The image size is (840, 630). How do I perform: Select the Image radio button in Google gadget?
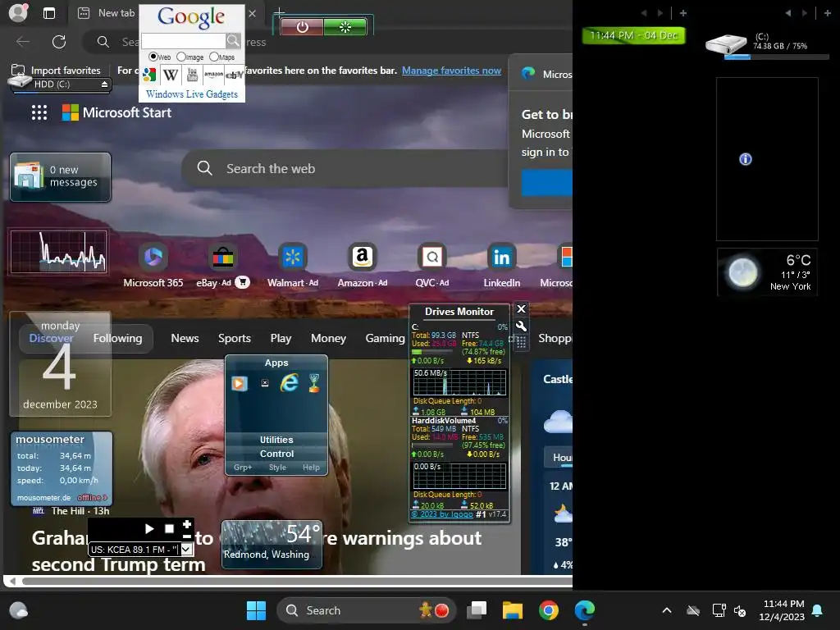(181, 57)
